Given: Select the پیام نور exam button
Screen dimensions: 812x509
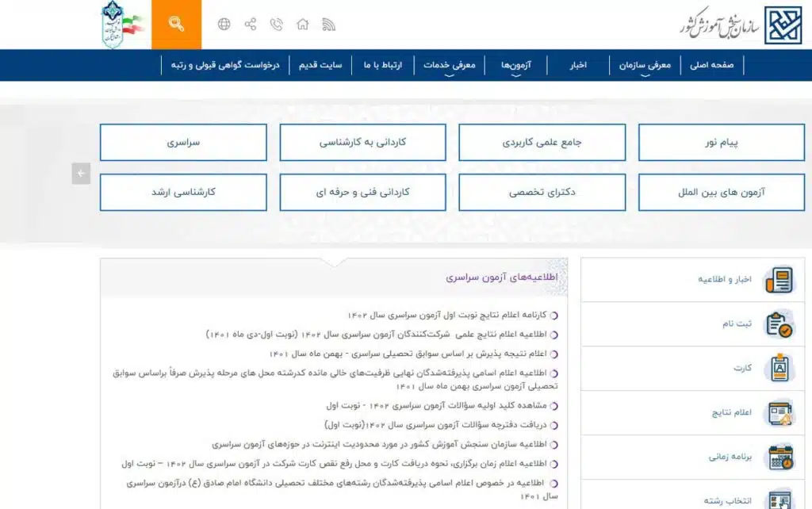Looking at the screenshot, I should (x=722, y=143).
